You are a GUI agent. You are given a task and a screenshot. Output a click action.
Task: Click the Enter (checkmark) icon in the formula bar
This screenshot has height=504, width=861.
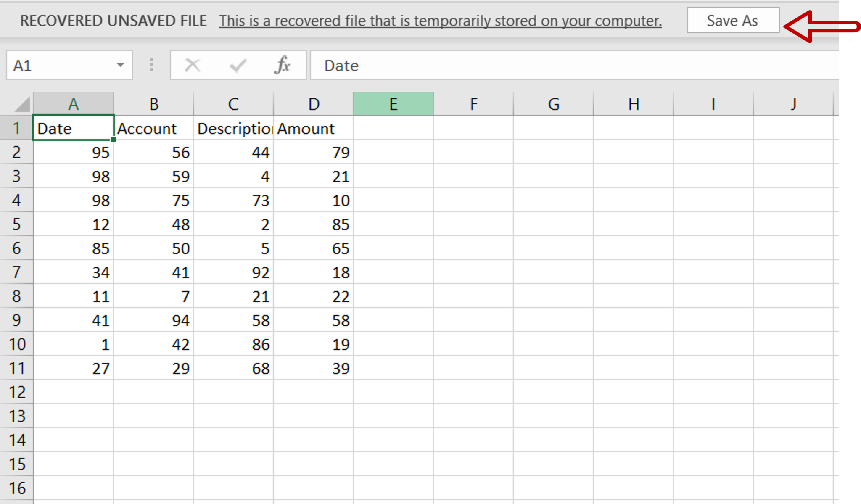pyautogui.click(x=238, y=65)
